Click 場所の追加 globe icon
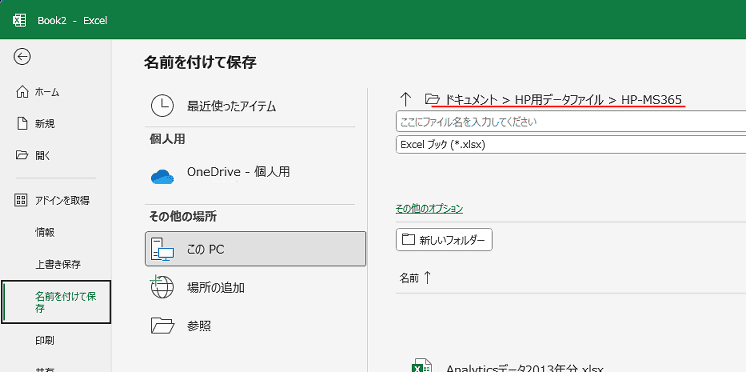The height and width of the screenshot is (372, 746). pyautogui.click(x=162, y=287)
